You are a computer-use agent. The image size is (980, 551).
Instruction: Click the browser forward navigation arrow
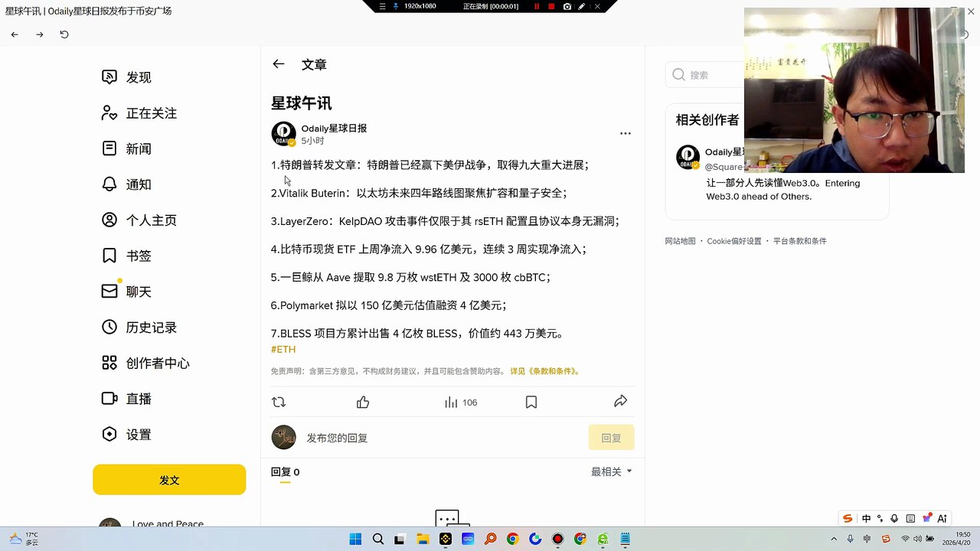[40, 34]
